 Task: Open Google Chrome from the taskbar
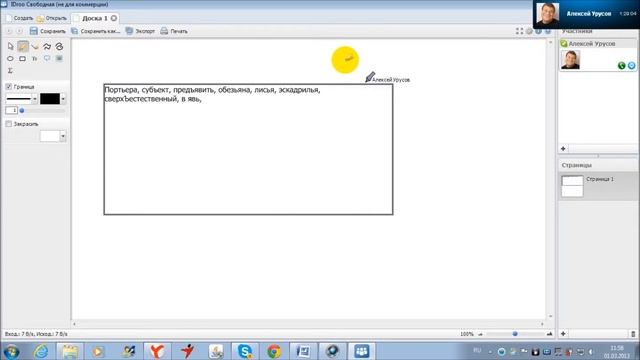pos(274,351)
